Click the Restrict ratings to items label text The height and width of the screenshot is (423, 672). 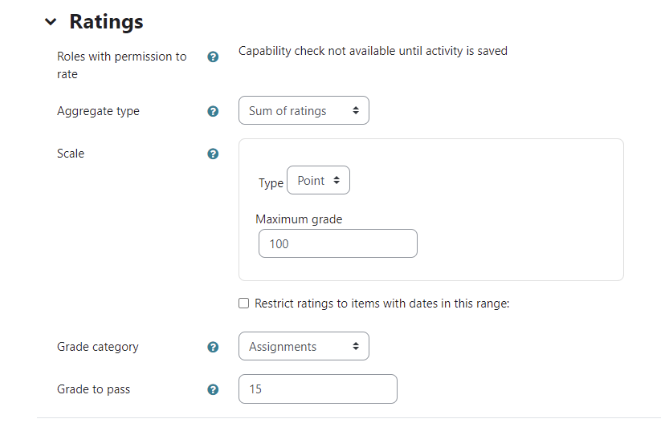tap(382, 303)
